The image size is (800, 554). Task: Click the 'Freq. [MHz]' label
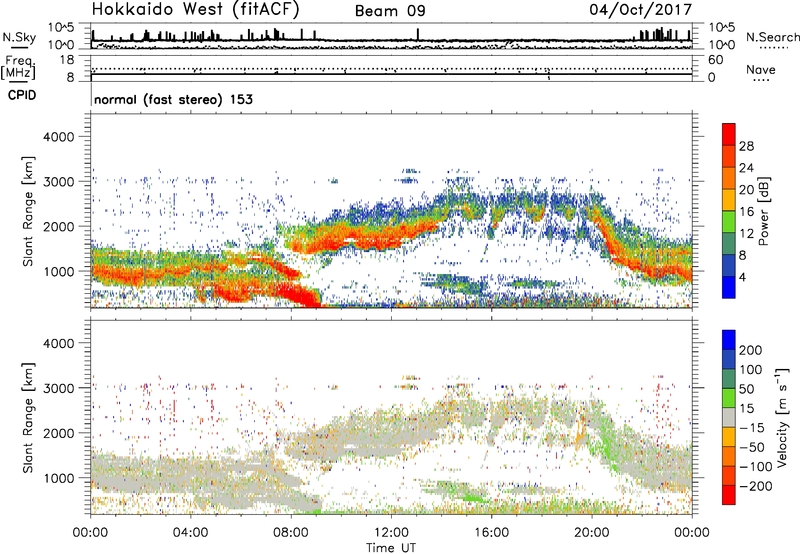pyautogui.click(x=18, y=68)
